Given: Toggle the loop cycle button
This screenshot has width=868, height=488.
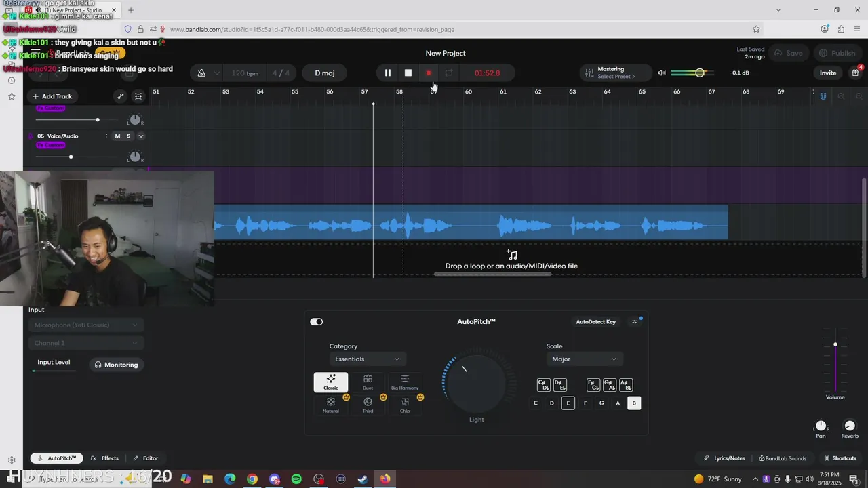Looking at the screenshot, I should pyautogui.click(x=449, y=73).
